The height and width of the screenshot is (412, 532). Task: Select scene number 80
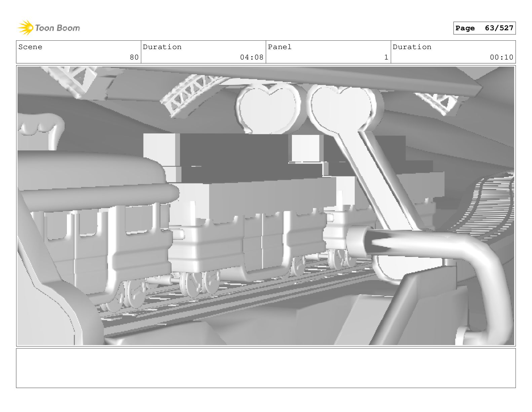pyautogui.click(x=134, y=58)
